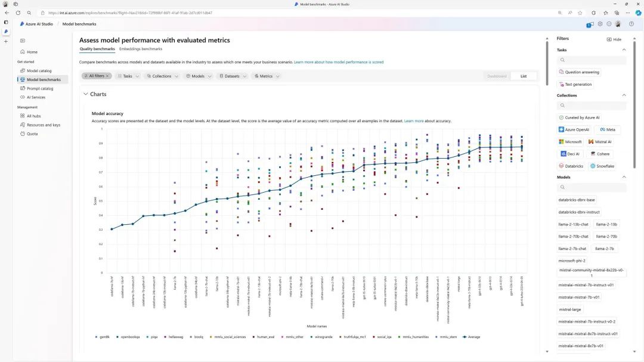
Task: Switch to Quality benchmarks tab
Action: (97, 49)
